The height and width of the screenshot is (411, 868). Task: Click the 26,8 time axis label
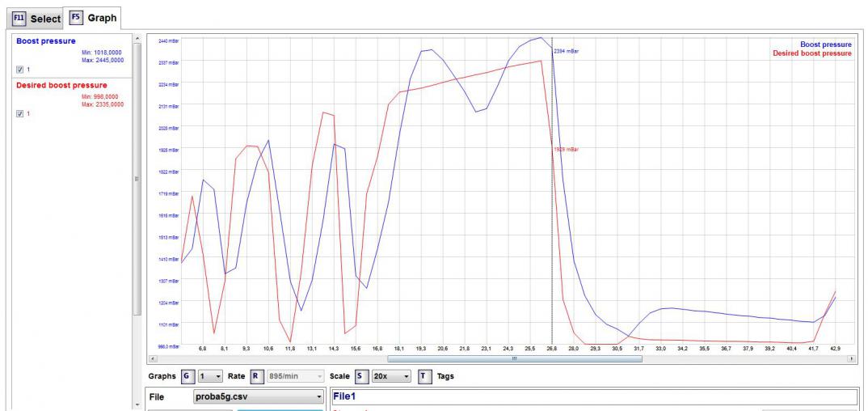tap(551, 349)
